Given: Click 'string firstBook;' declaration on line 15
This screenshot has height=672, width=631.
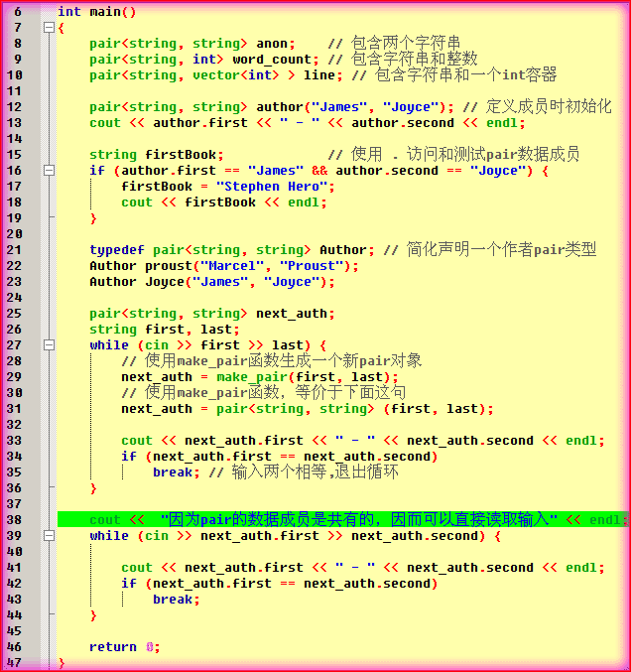Looking at the screenshot, I should [157, 155].
